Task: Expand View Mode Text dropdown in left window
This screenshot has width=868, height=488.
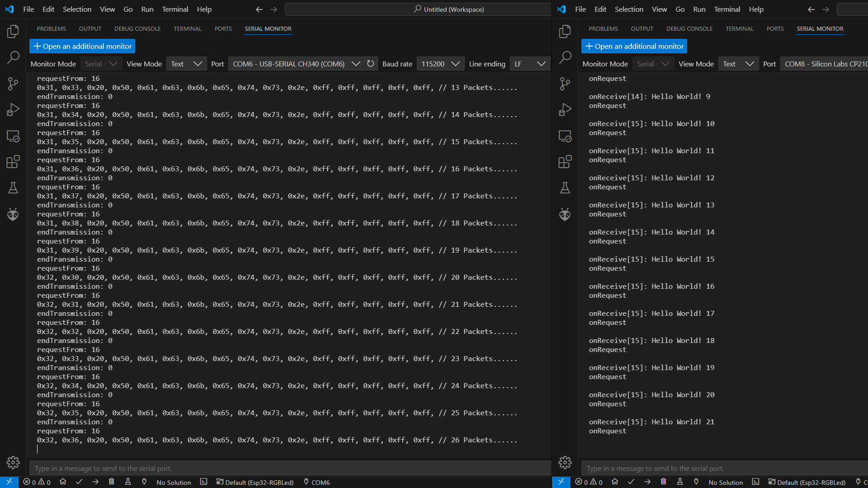Action: tap(186, 64)
